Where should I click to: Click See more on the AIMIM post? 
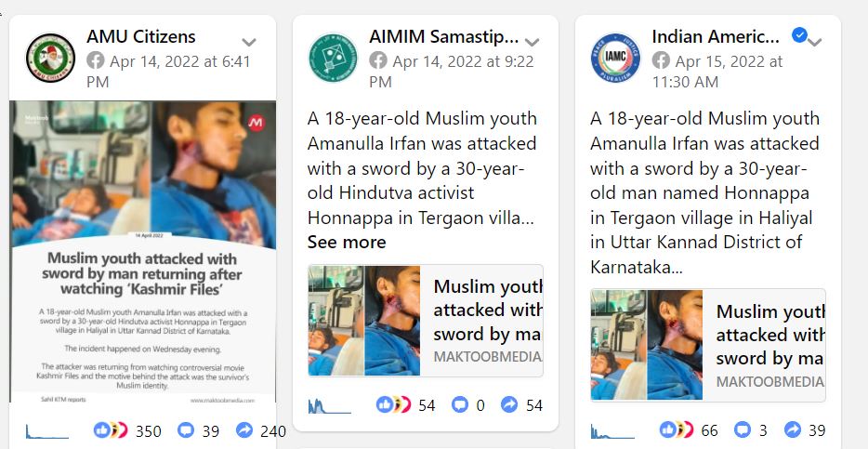click(x=347, y=242)
